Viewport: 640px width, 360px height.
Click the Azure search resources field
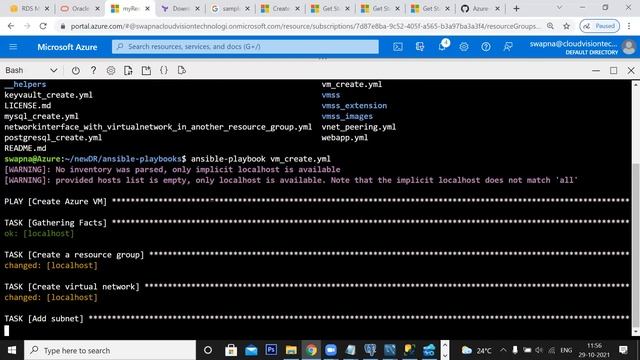click(245, 47)
